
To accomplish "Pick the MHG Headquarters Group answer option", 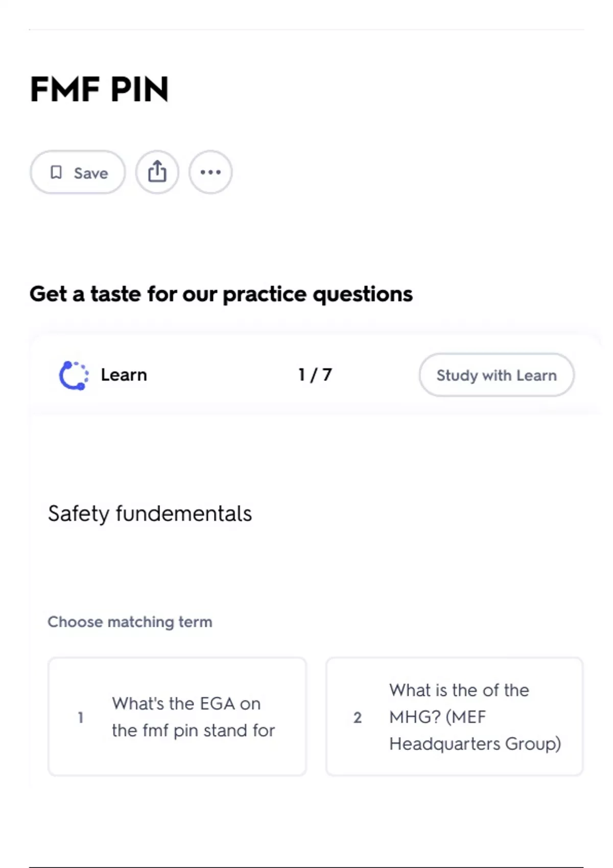I will (454, 717).
